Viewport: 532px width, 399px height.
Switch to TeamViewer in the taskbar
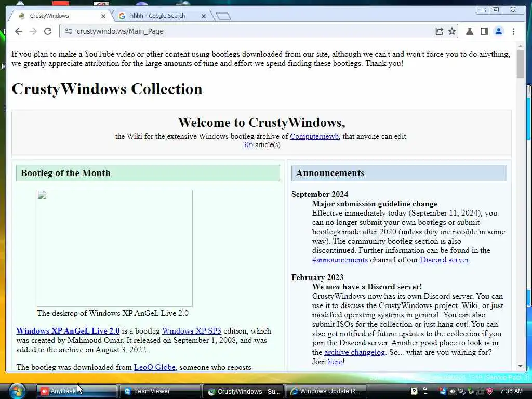coord(160,391)
